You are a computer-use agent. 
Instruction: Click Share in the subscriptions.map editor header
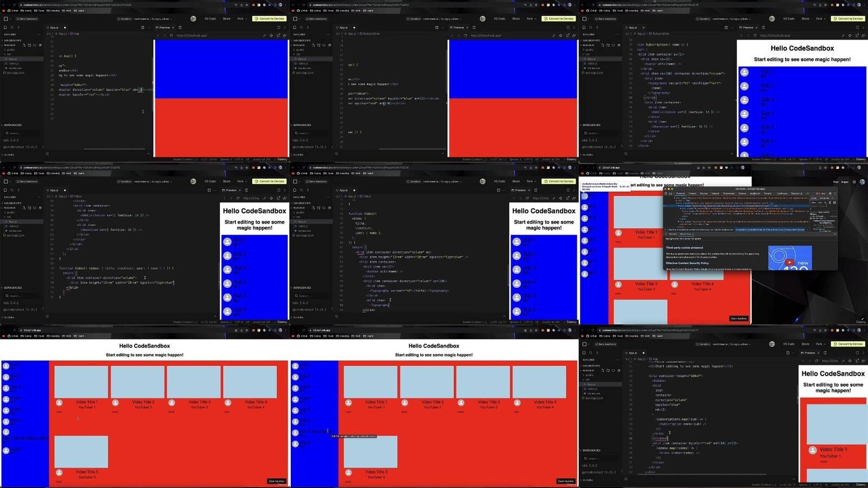click(806, 344)
